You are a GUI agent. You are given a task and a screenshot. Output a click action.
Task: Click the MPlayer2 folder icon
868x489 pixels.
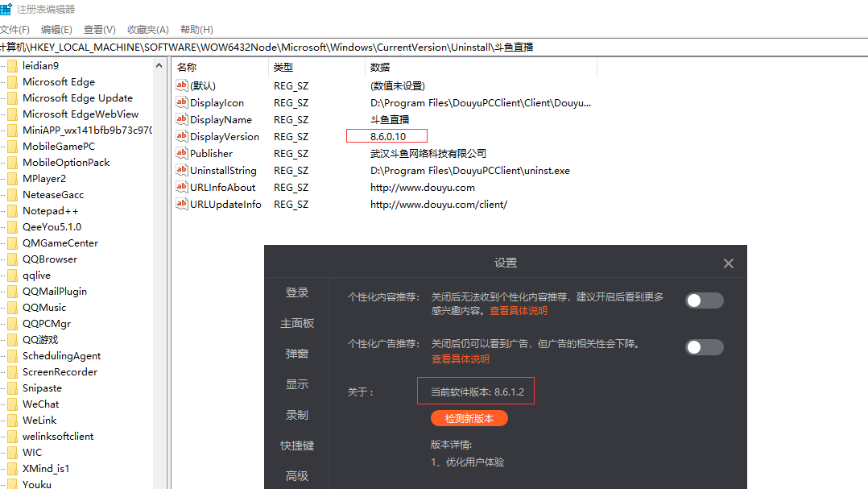pos(12,178)
